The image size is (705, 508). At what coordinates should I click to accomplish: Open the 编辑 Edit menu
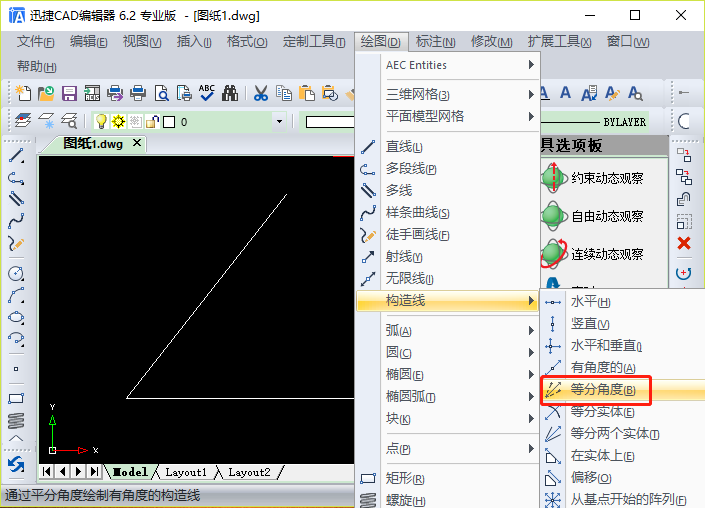[x=88, y=42]
